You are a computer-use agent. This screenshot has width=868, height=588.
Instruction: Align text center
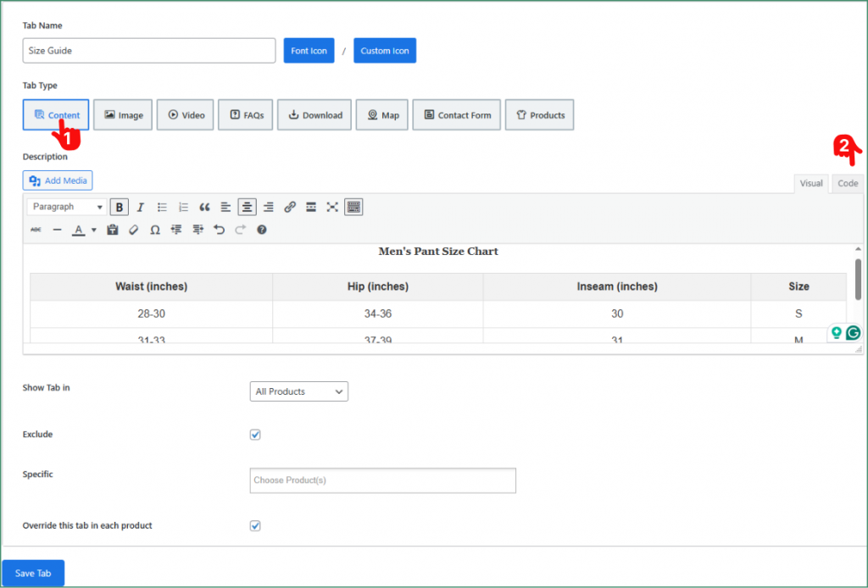click(x=247, y=207)
